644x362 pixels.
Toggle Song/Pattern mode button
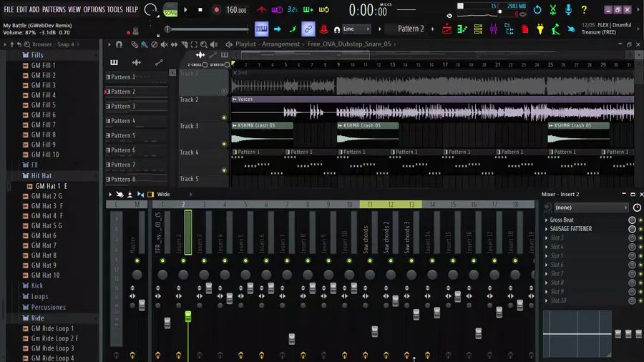[x=170, y=9]
